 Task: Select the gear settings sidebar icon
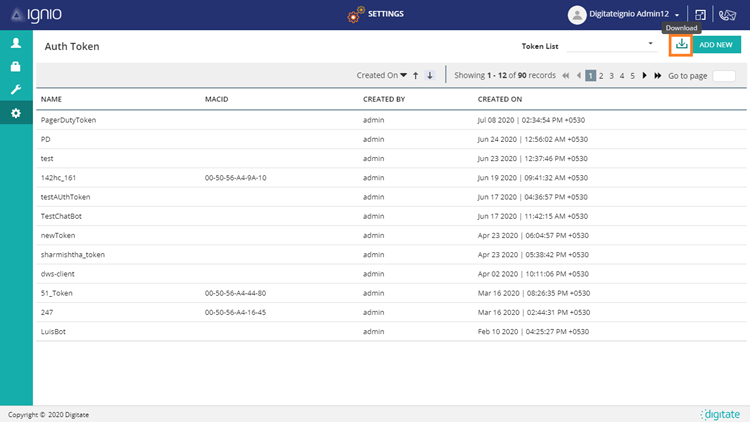pyautogui.click(x=16, y=114)
